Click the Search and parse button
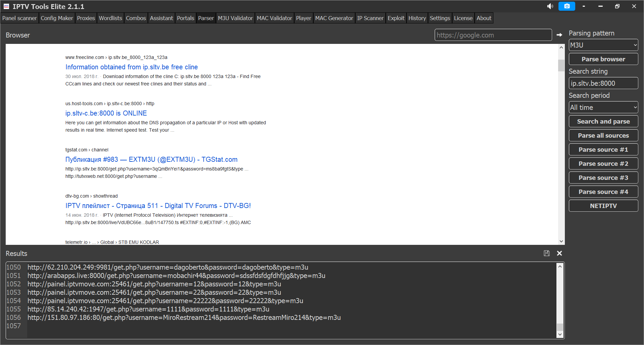Viewport: 644px width, 345px height. click(x=603, y=121)
